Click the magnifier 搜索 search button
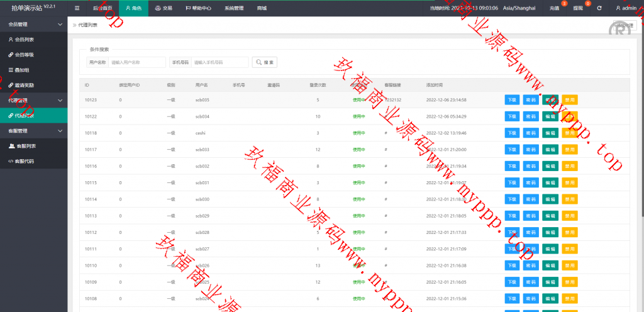 pos(265,62)
